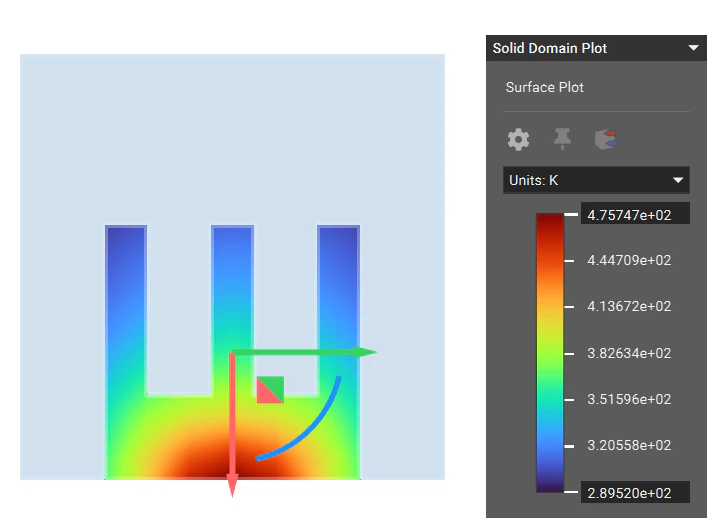This screenshot has width=711, height=518.
Task: Click the red-green plane handle square
Action: [270, 390]
